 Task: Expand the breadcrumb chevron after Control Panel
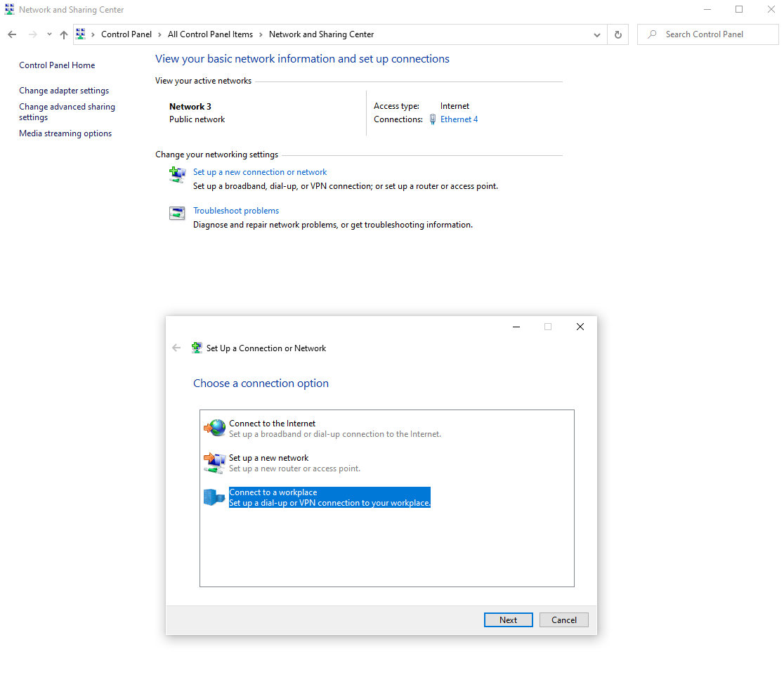tap(159, 34)
